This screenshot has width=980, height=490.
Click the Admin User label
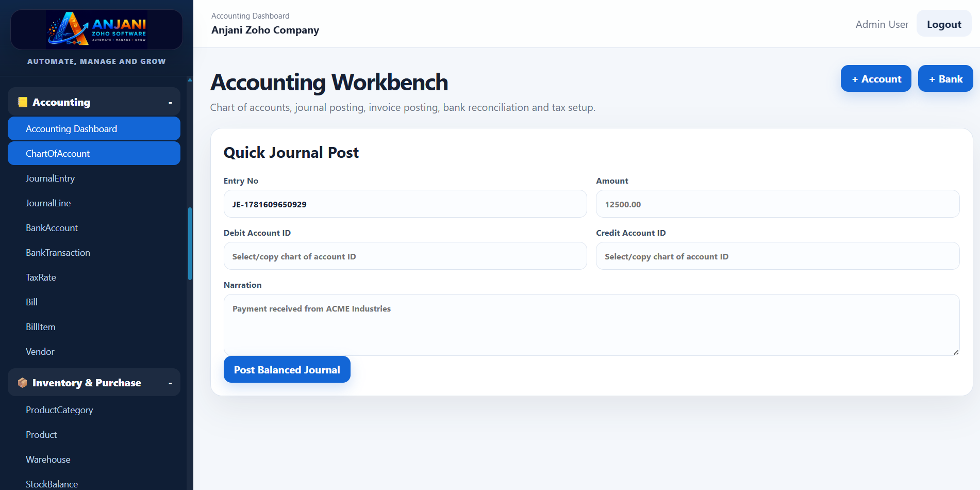(882, 24)
